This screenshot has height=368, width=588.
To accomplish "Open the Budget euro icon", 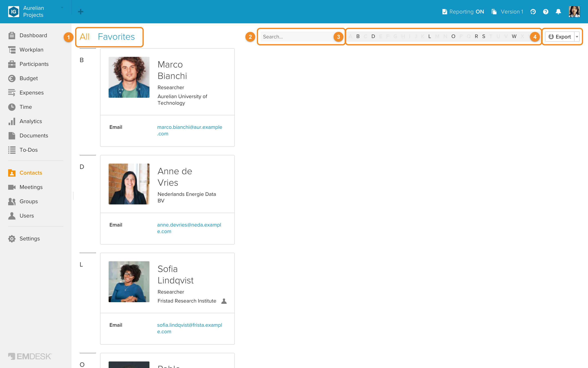I will (x=12, y=78).
